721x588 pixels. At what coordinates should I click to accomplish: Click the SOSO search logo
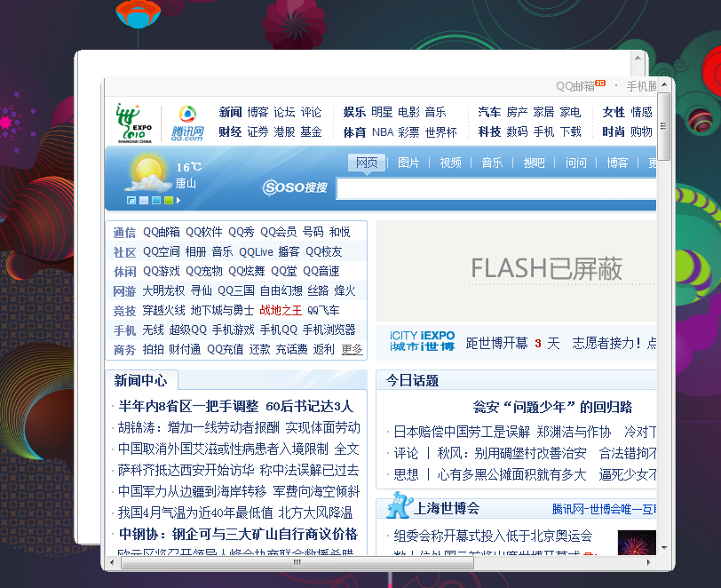click(x=295, y=187)
